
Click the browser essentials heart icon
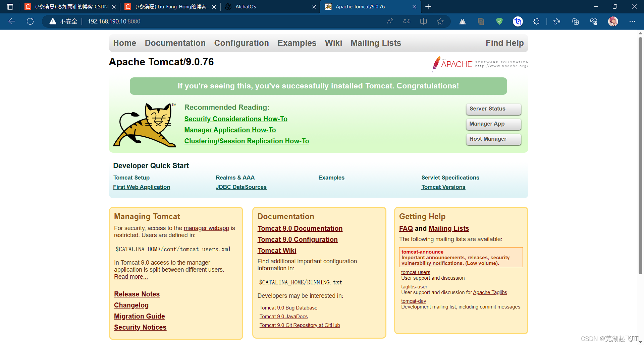594,21
